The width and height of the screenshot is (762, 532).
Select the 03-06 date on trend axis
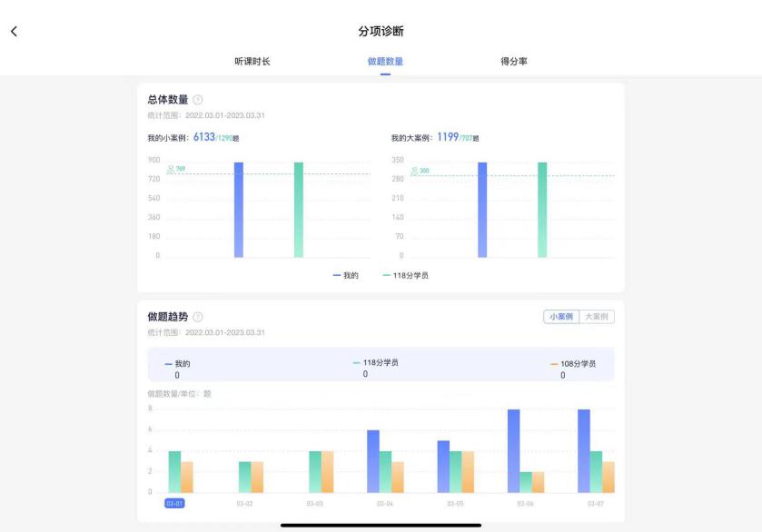pyautogui.click(x=525, y=504)
